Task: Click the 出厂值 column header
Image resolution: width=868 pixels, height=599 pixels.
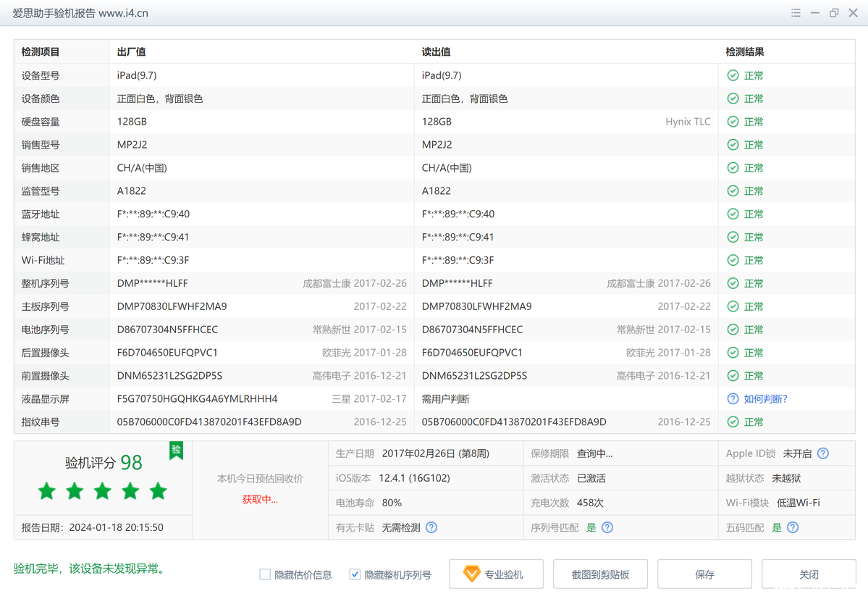Action: (131, 51)
